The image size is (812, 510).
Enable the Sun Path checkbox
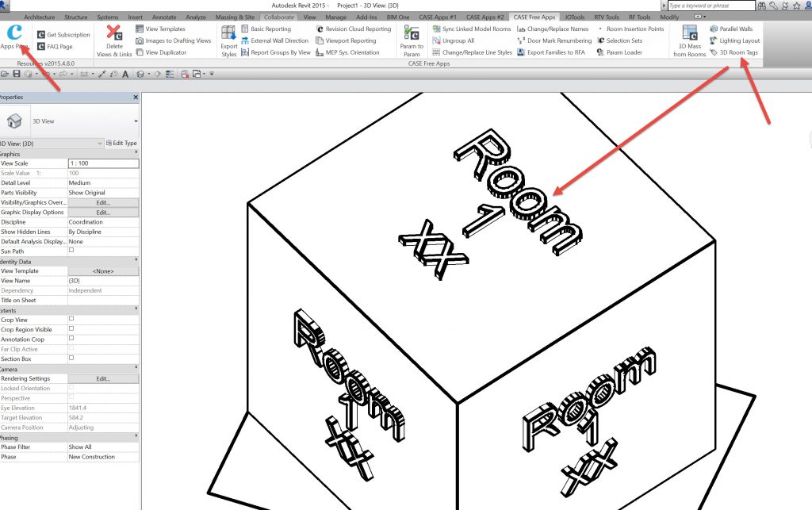(x=71, y=251)
